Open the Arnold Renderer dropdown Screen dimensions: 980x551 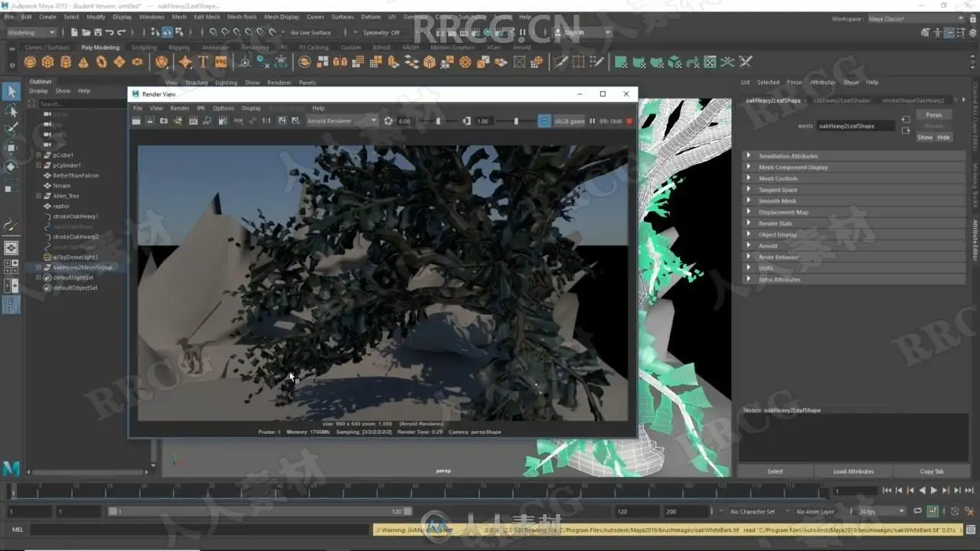(341, 121)
